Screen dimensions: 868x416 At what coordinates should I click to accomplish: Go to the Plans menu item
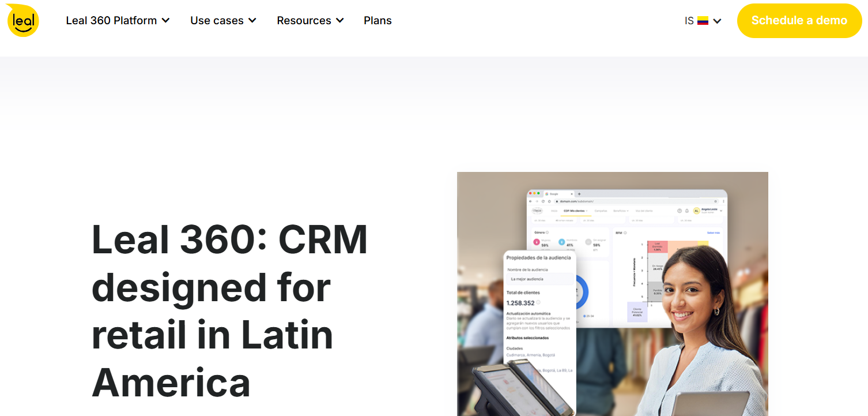pos(378,21)
